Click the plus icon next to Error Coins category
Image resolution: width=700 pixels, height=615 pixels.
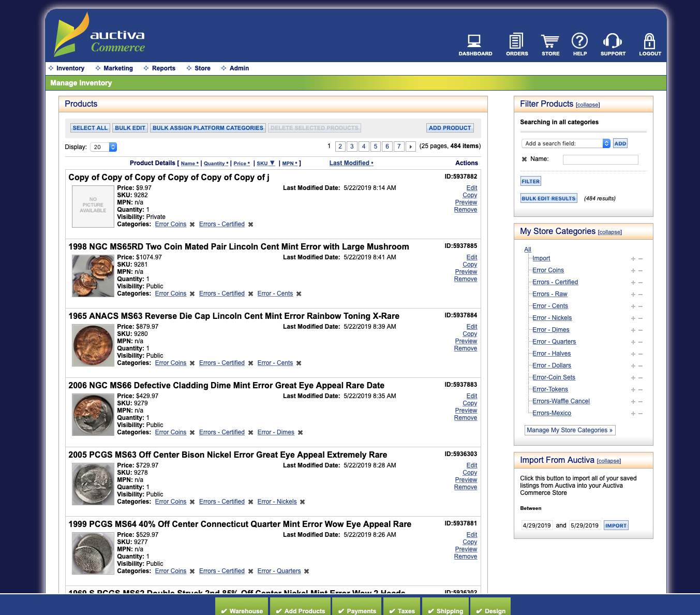point(633,271)
